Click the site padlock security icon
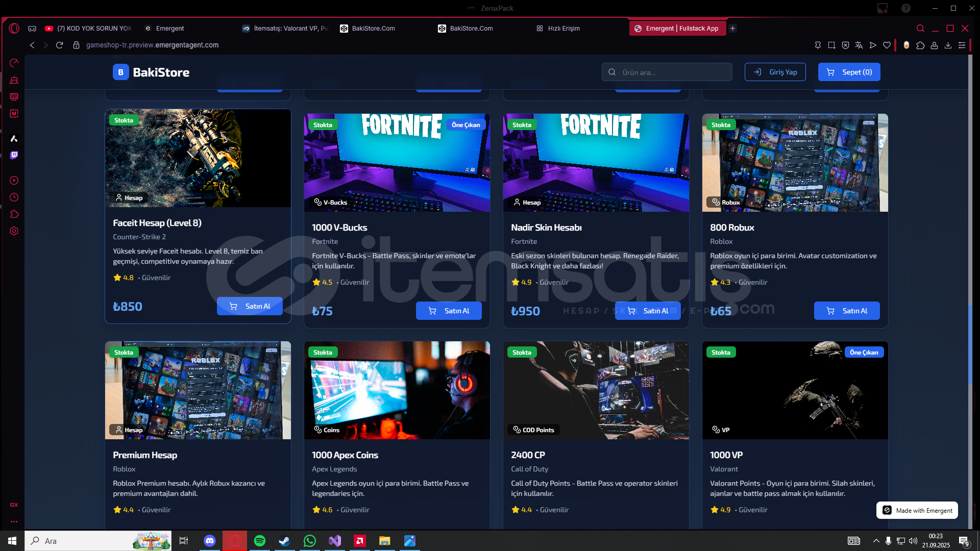This screenshot has width=980, height=551. point(76,45)
